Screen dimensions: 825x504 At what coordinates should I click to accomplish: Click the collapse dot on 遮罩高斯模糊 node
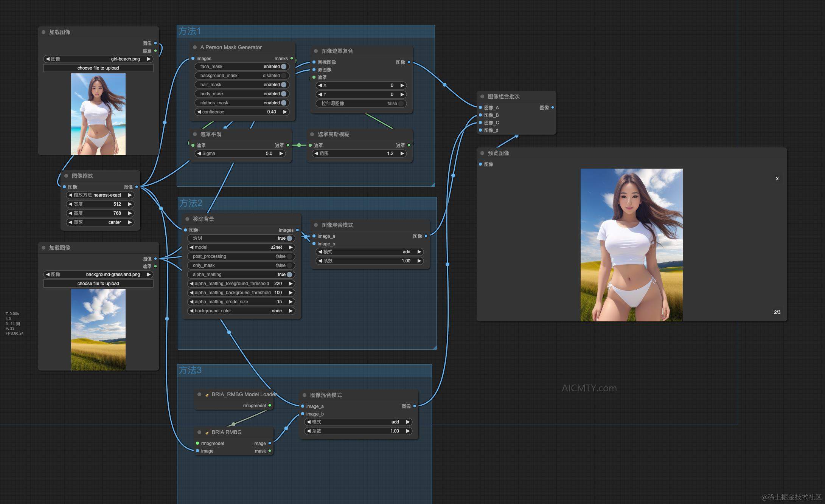(x=312, y=134)
